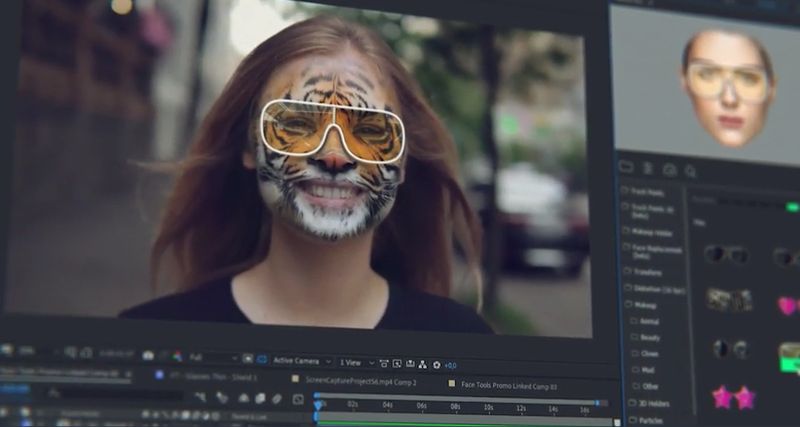Screen dimensions: 800x427
Task: Click the search magnifier icon in presets panel
Action: 690,171
